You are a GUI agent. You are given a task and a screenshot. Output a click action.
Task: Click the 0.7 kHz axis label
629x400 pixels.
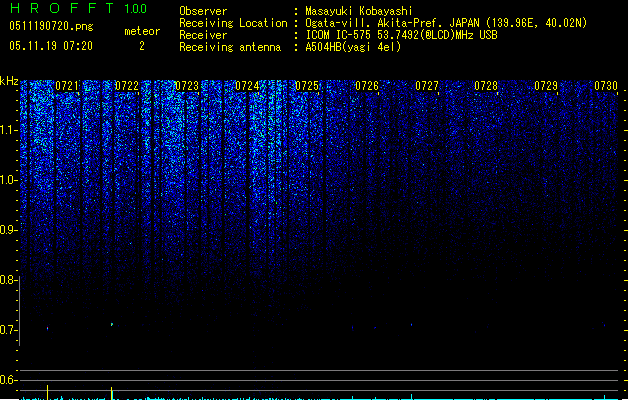(x=8, y=330)
